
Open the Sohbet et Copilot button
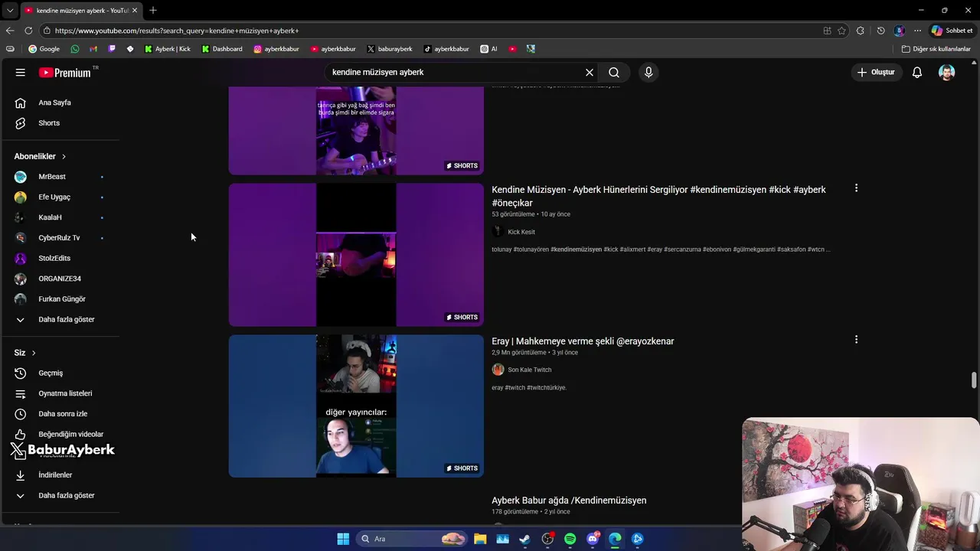(952, 31)
